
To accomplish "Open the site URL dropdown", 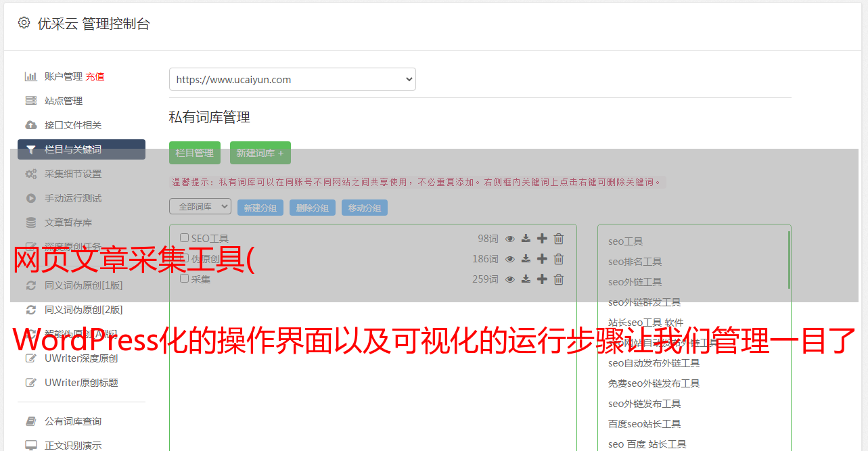I will coord(292,79).
